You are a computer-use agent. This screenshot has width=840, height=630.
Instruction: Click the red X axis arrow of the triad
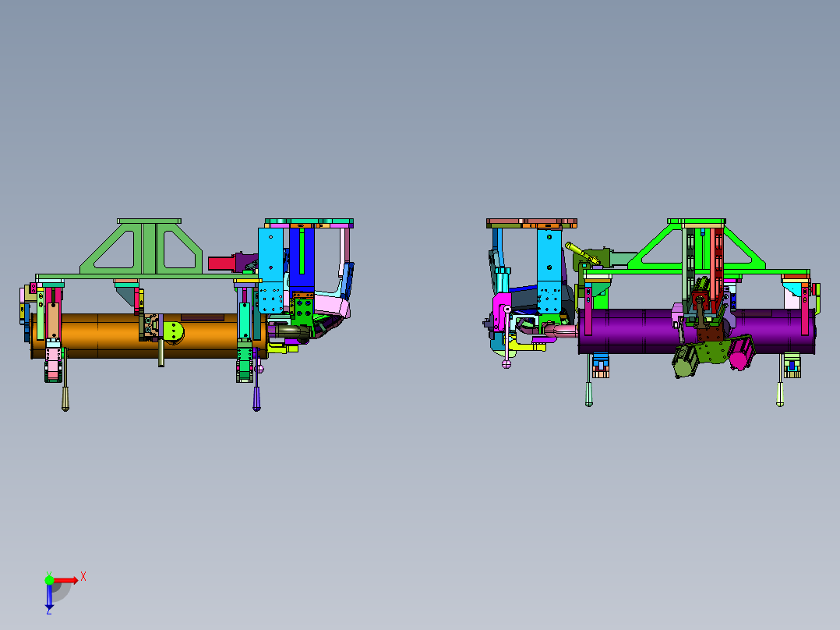point(66,580)
